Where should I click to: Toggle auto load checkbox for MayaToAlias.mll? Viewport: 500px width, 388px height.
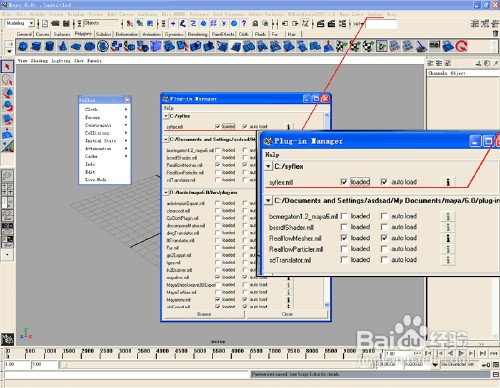245,292
